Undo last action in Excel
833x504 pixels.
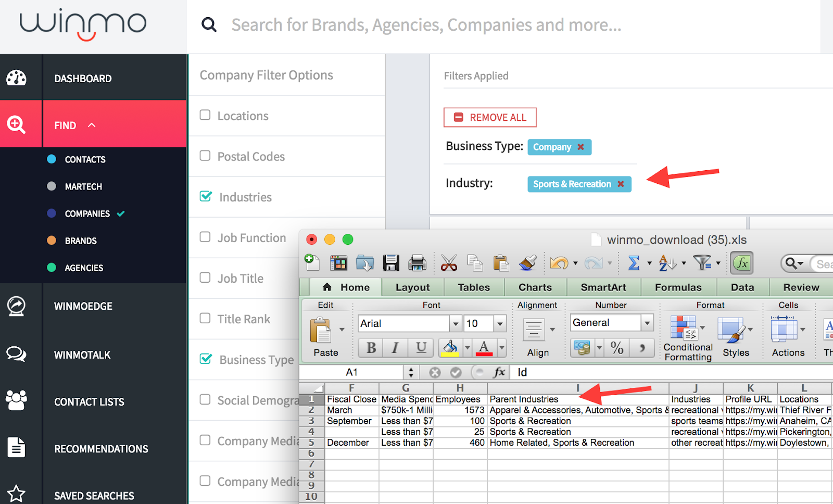(x=559, y=263)
